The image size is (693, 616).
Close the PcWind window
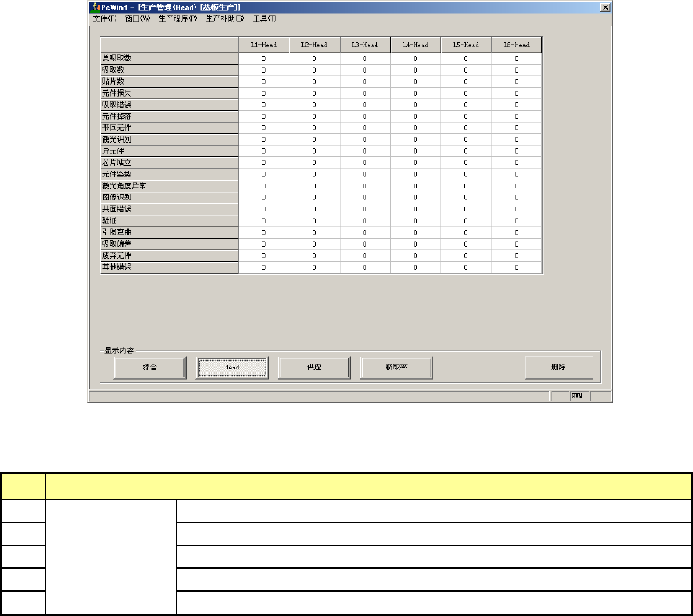tap(605, 7)
